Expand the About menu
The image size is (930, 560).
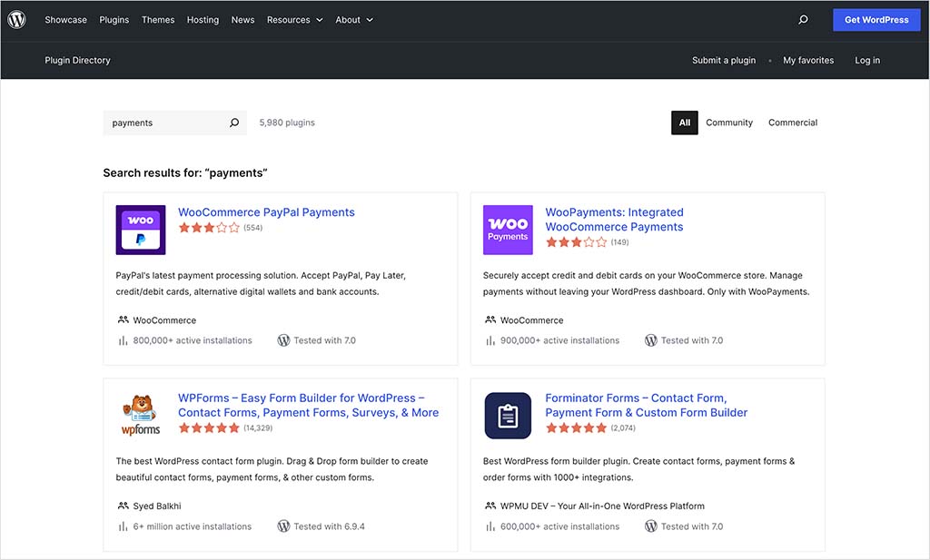(354, 20)
